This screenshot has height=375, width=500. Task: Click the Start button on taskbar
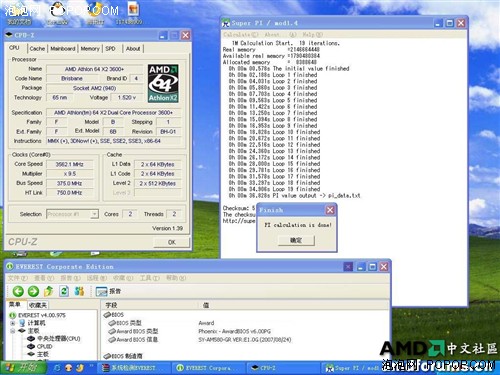[x=23, y=368]
